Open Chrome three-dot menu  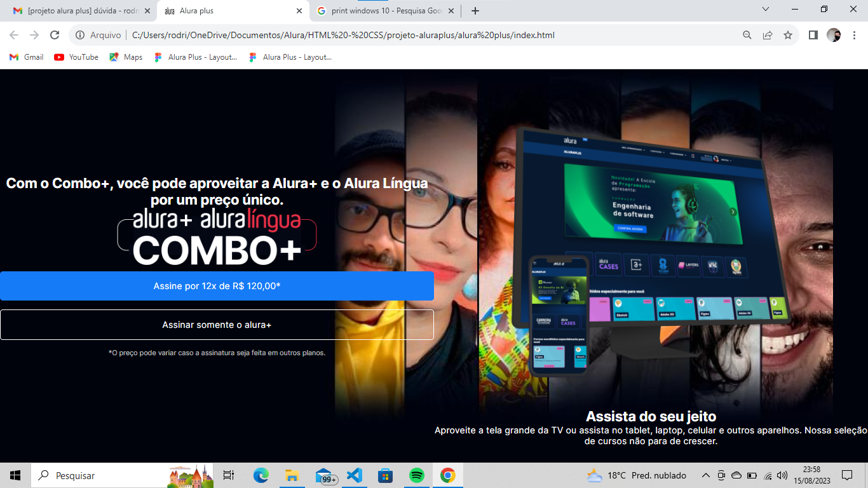pos(853,35)
